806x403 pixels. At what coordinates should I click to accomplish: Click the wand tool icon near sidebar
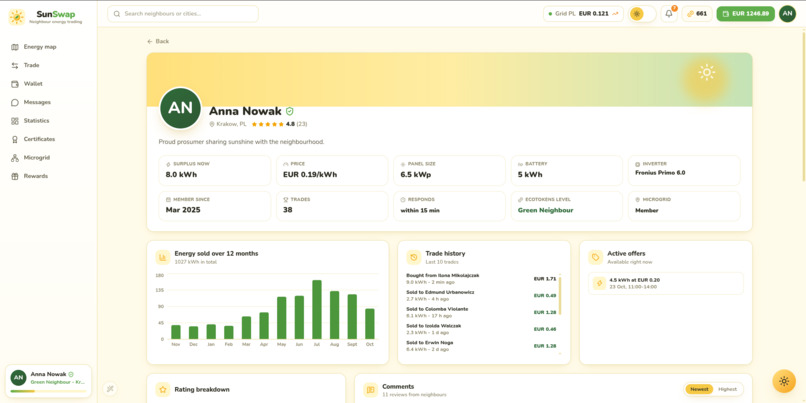pos(110,389)
